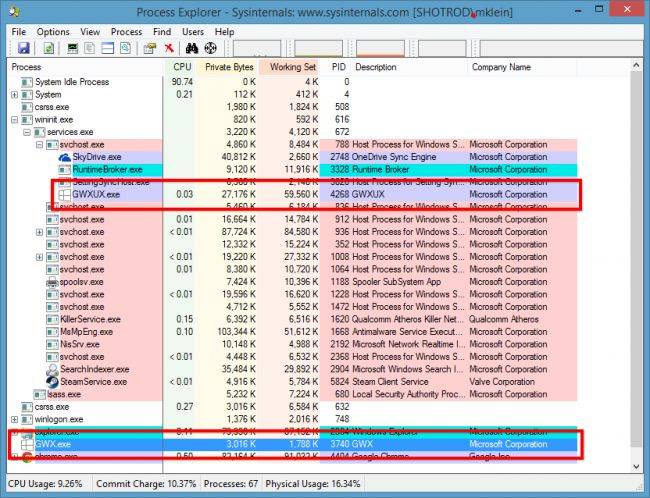
Task: Expand the System process node
Action: point(14,94)
